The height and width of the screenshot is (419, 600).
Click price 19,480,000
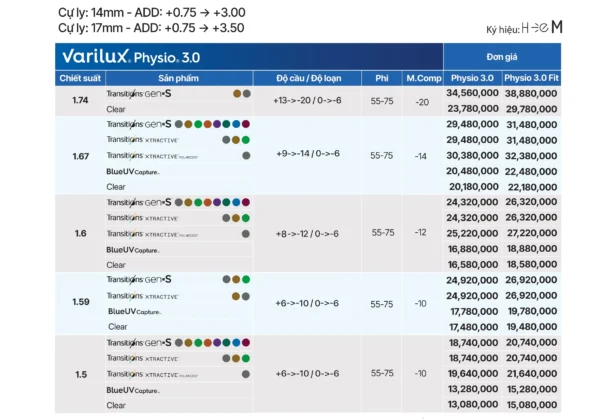[x=532, y=327]
